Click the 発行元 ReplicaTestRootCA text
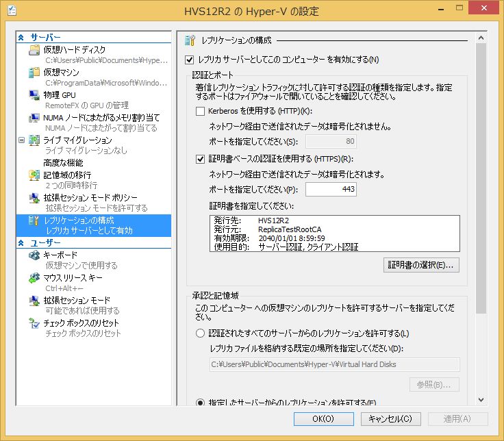504x441 pixels. [268, 229]
